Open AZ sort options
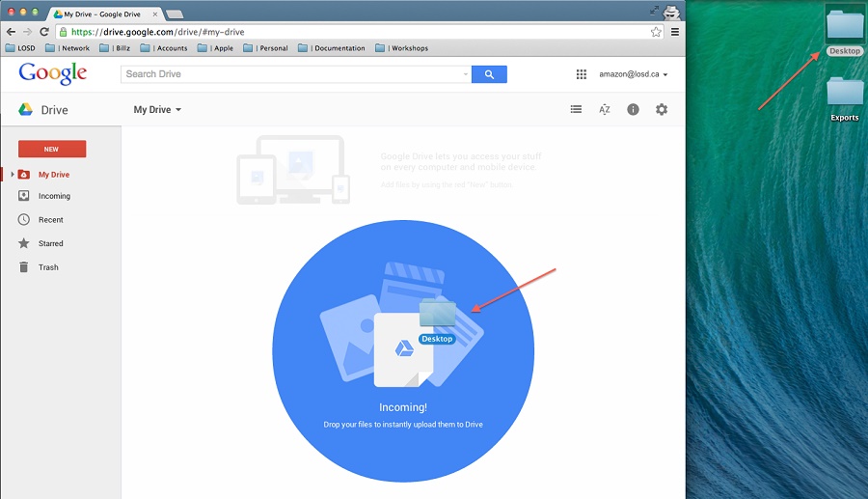The height and width of the screenshot is (499, 868). pos(605,110)
